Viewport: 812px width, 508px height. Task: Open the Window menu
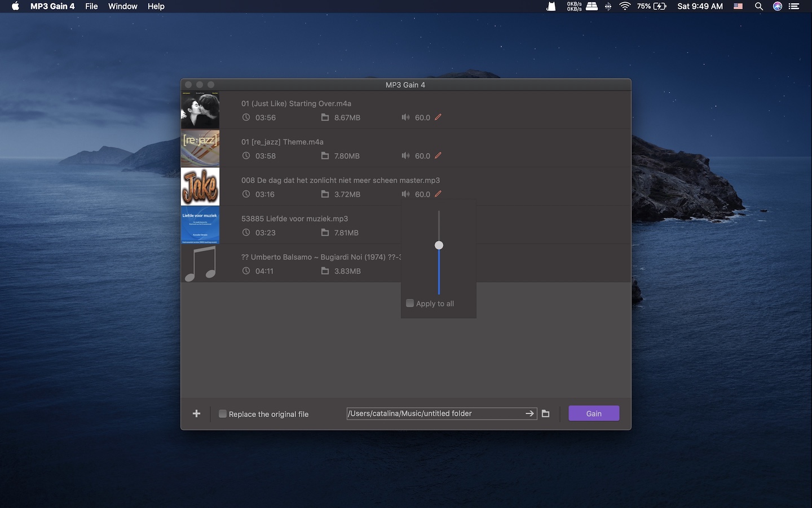pos(123,6)
